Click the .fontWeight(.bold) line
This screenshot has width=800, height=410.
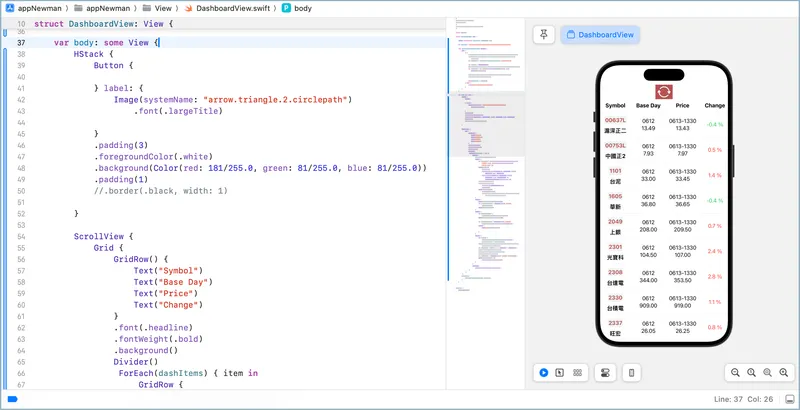(158, 339)
